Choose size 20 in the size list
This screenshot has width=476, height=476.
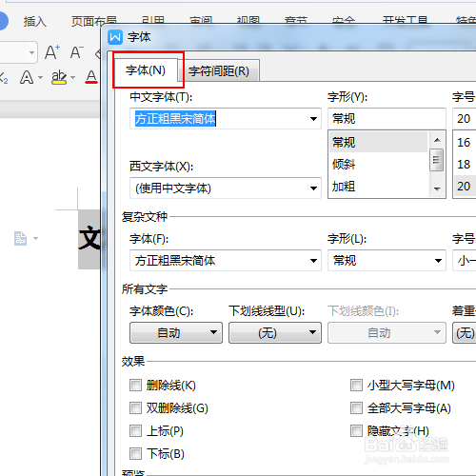tap(465, 187)
